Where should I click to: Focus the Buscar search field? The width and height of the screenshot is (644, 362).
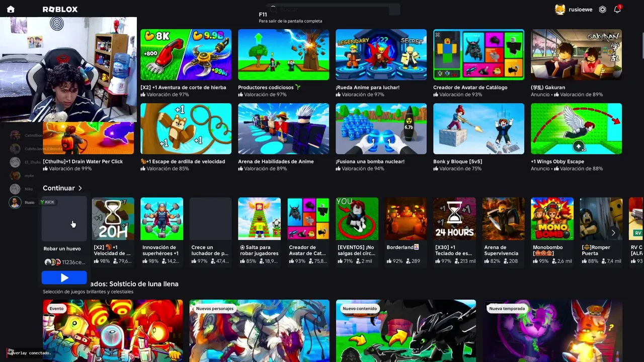(x=333, y=10)
